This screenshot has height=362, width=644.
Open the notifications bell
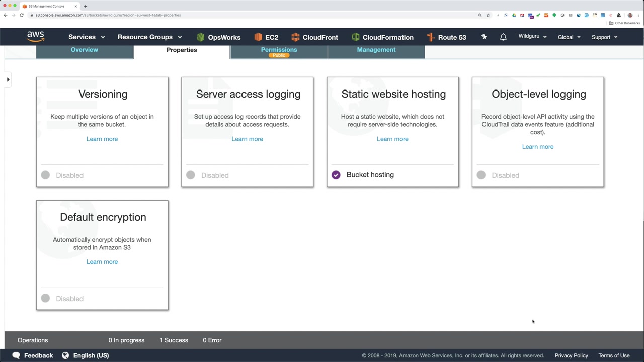coord(503,37)
